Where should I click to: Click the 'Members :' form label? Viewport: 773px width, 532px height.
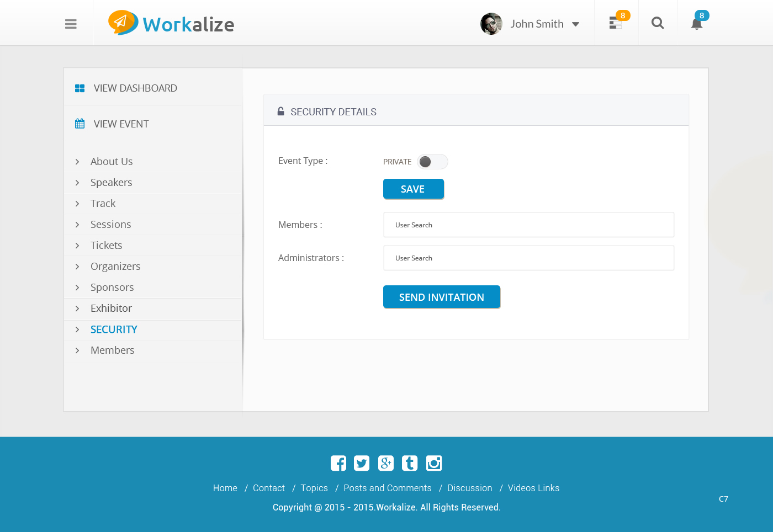[300, 225]
